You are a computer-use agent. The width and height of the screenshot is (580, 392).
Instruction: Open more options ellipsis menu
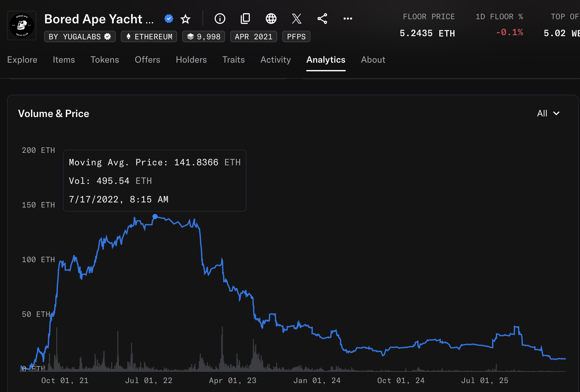[348, 19]
